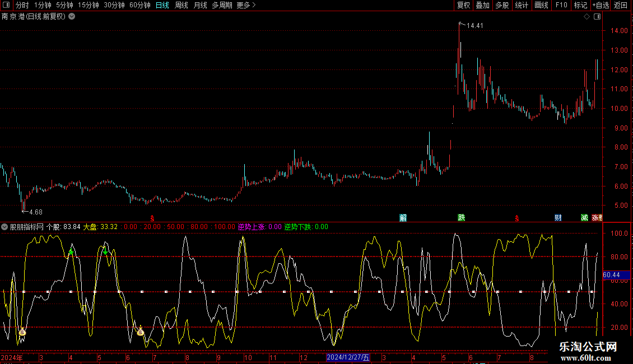
Task: Select the 日线 daily tab
Action: tap(162, 5)
